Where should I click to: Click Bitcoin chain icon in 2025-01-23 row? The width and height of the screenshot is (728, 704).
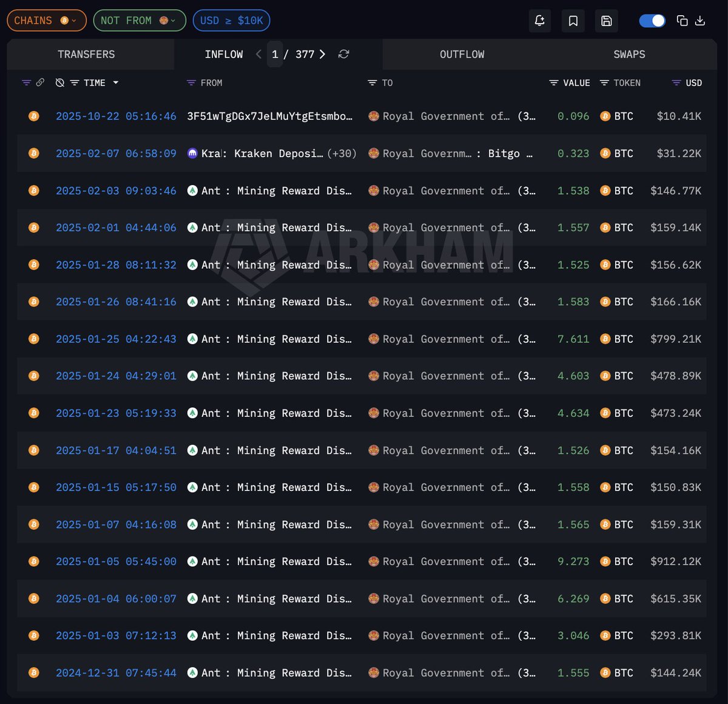(34, 413)
